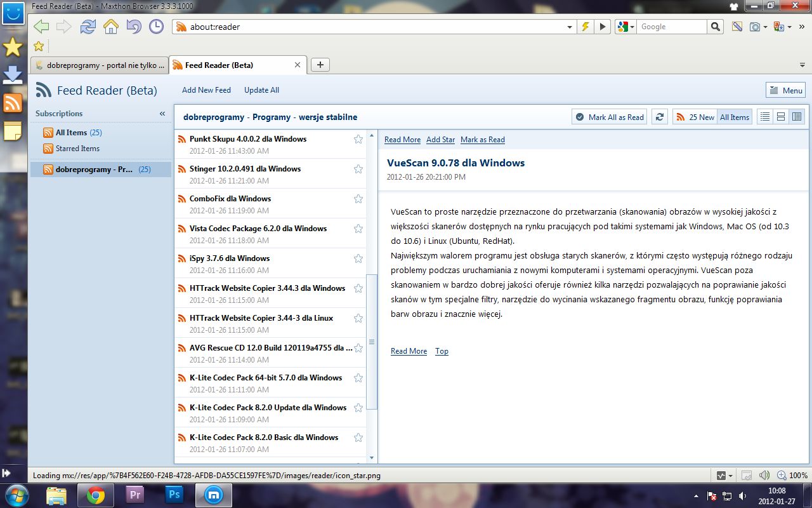Star the HTTrack Website Copier 3.44.3 Windows item

(x=358, y=288)
